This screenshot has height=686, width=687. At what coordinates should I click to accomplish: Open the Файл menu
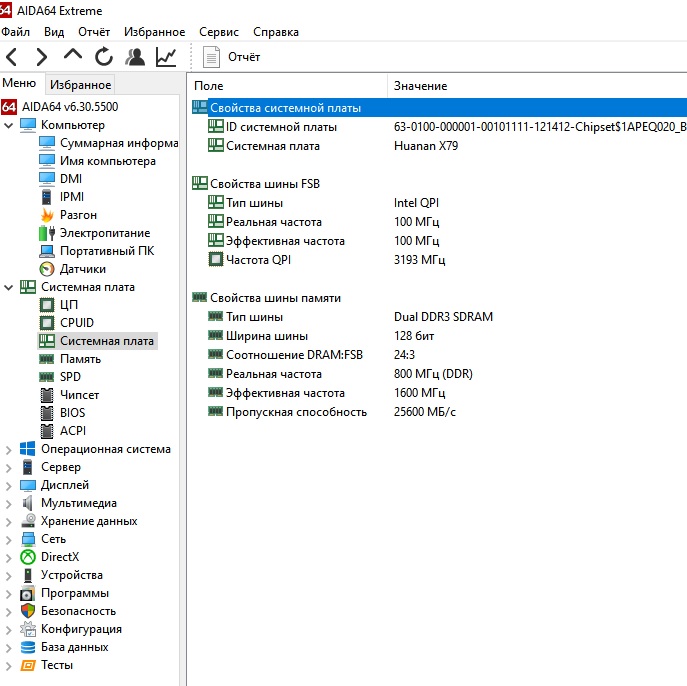pos(15,32)
